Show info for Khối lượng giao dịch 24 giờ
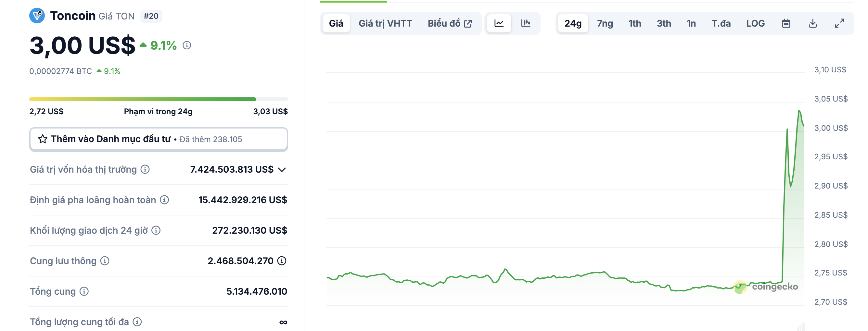The height and width of the screenshot is (331, 868). coord(156,230)
